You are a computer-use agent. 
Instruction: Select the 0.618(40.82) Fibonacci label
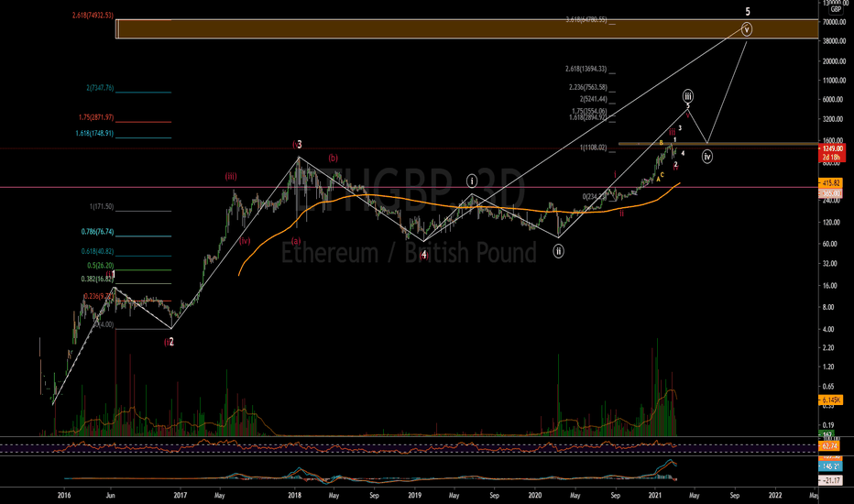(x=97, y=252)
